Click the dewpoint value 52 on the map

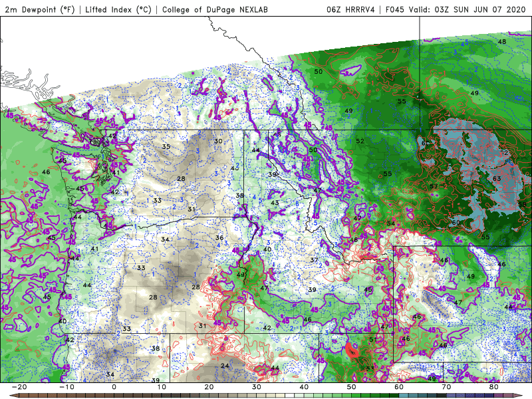(x=360, y=141)
